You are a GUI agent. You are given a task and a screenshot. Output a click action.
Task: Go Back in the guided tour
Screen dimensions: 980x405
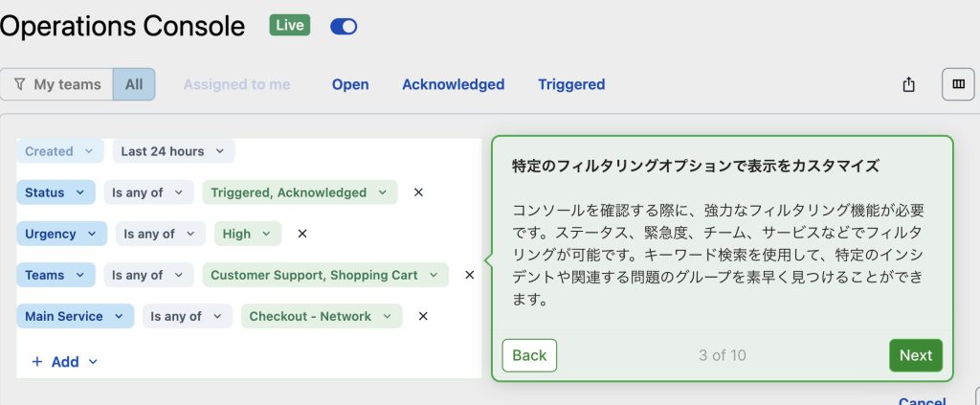529,355
